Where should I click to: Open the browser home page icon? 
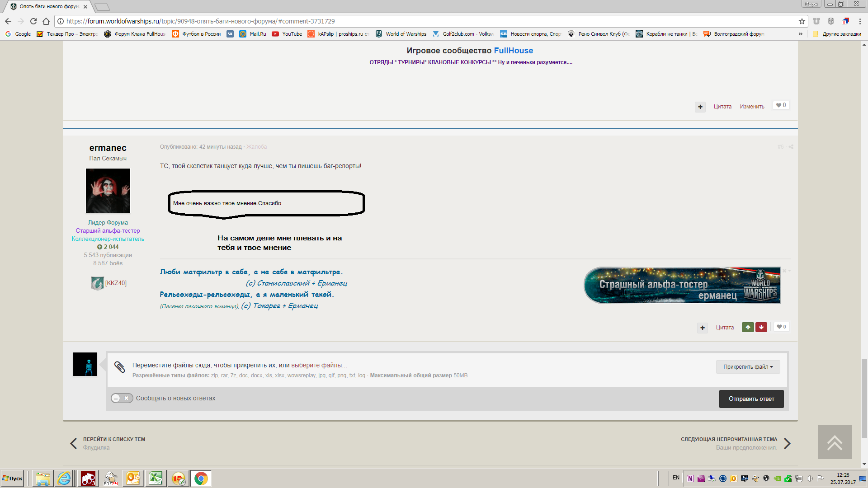pyautogui.click(x=46, y=21)
